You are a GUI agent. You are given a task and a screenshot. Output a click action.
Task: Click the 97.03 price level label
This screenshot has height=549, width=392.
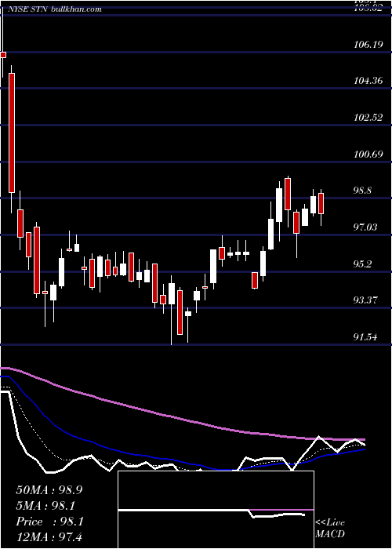(x=365, y=227)
